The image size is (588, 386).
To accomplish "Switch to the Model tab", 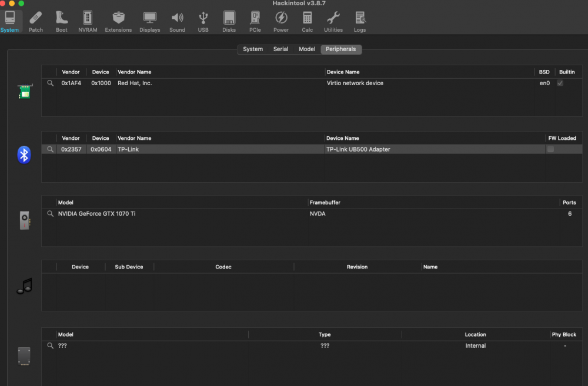I will click(307, 49).
